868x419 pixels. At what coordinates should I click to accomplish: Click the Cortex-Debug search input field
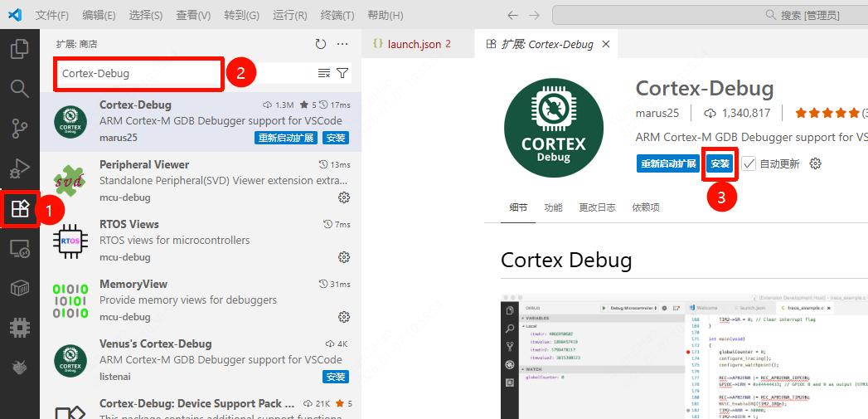137,74
